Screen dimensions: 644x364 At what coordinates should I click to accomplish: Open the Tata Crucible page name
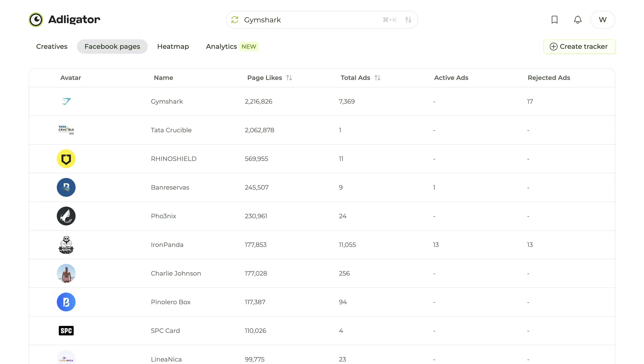[x=171, y=130]
